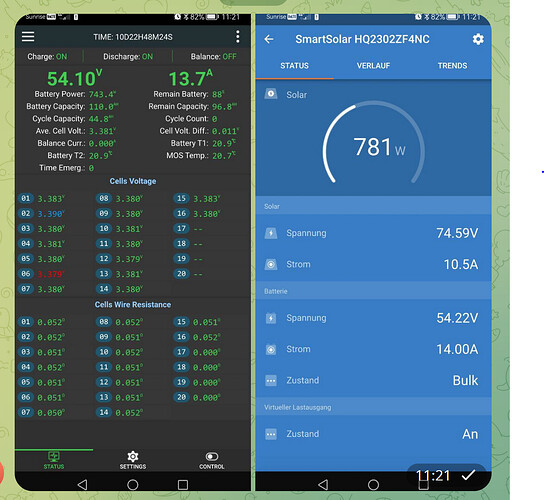Tap the Bulk charge state value

(466, 381)
